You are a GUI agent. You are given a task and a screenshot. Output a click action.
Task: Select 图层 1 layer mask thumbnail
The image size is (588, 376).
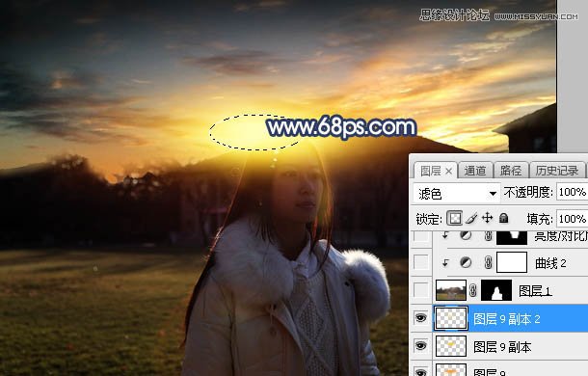pos(496,290)
